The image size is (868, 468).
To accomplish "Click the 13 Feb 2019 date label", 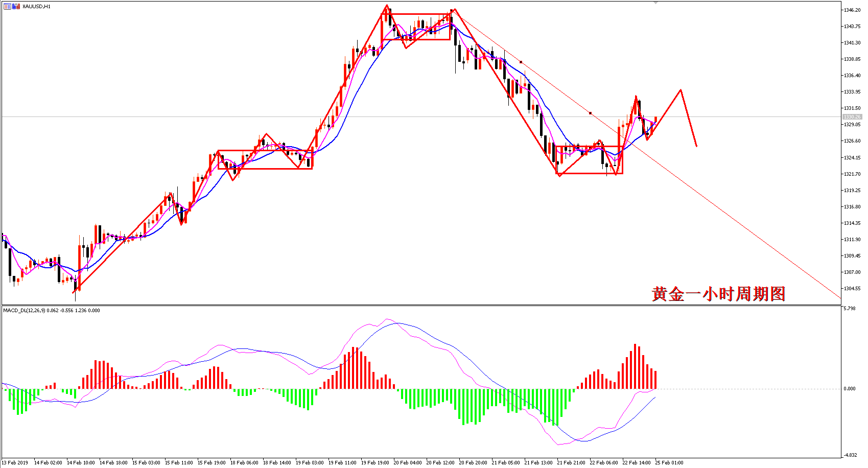I will coord(15,463).
